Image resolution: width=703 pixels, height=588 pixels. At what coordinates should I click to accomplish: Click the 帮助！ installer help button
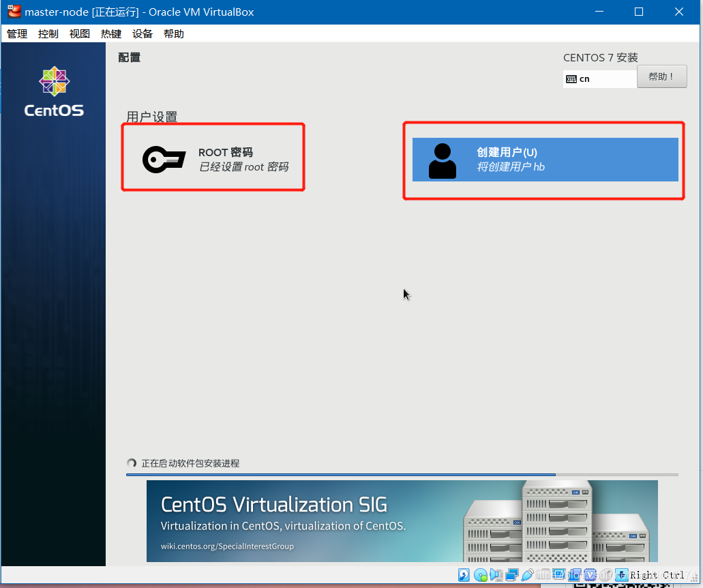pyautogui.click(x=662, y=76)
